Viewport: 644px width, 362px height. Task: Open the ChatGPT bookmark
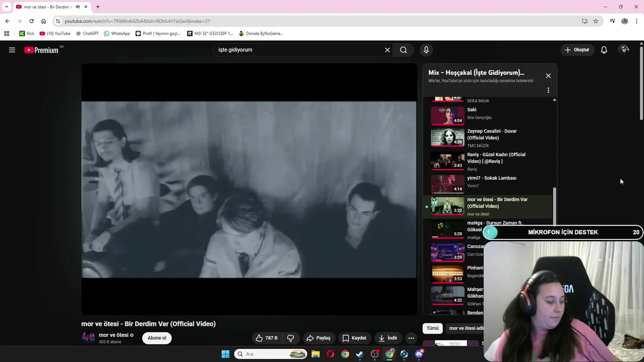tap(87, 34)
